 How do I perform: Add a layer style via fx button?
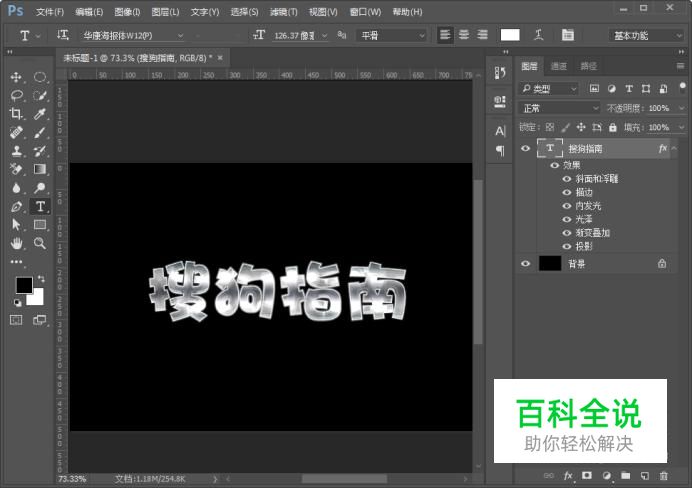(x=568, y=476)
